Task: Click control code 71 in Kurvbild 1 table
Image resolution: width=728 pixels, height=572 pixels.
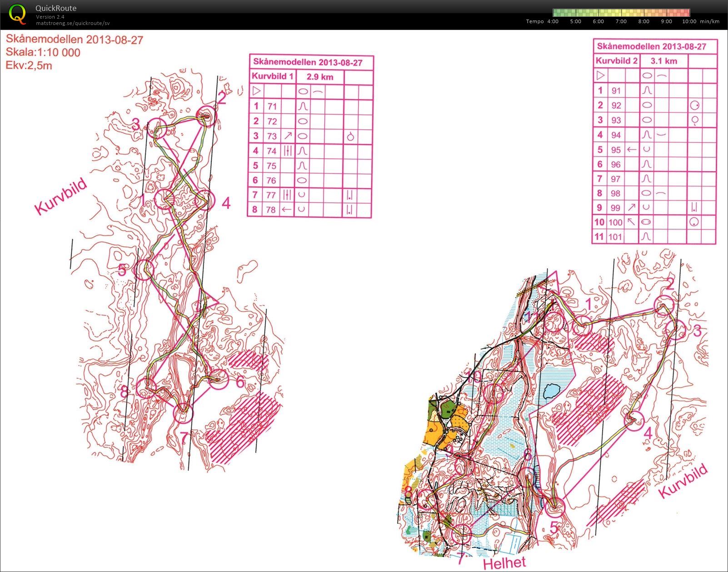Action: pos(272,106)
